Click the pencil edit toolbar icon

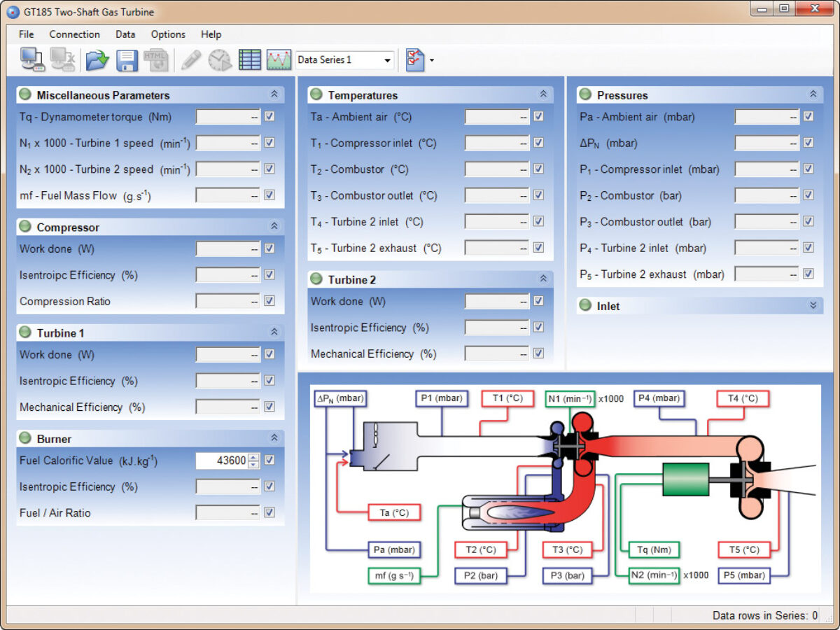coord(190,60)
